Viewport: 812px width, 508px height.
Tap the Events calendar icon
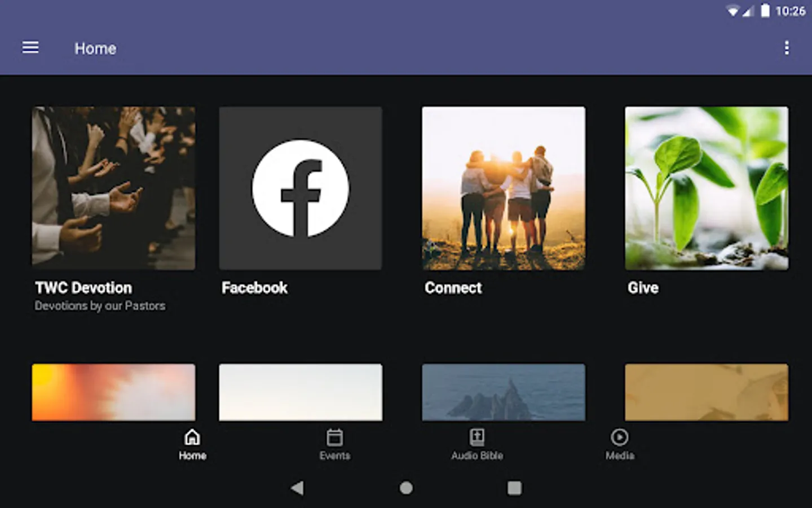tap(334, 437)
